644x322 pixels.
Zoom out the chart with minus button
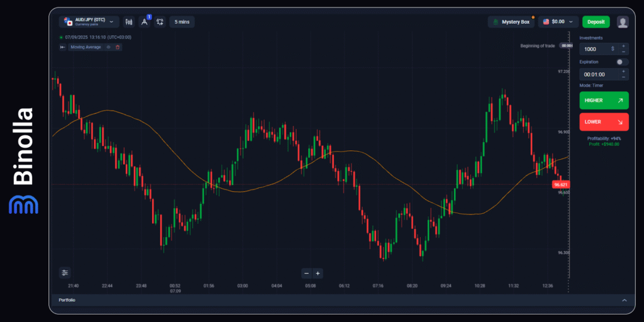[x=306, y=273]
